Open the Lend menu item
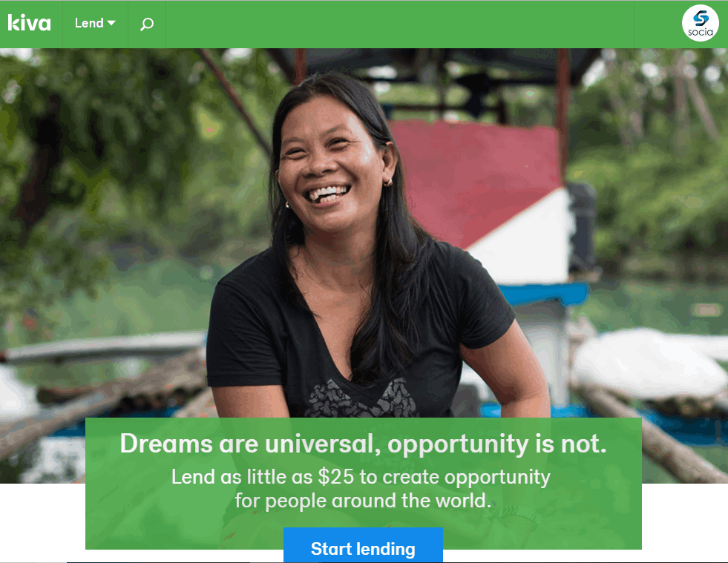The width and height of the screenshot is (728, 563). pyautogui.click(x=95, y=23)
